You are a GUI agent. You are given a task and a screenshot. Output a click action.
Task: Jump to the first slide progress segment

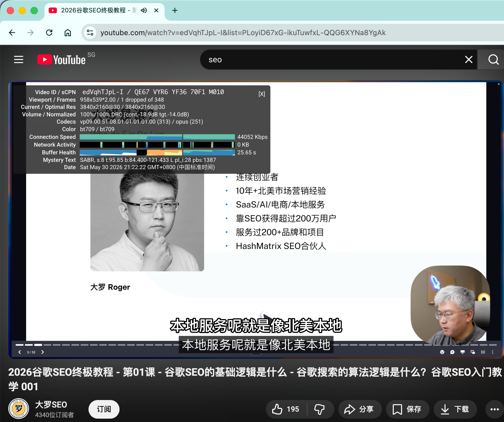pyautogui.click(x=19, y=345)
